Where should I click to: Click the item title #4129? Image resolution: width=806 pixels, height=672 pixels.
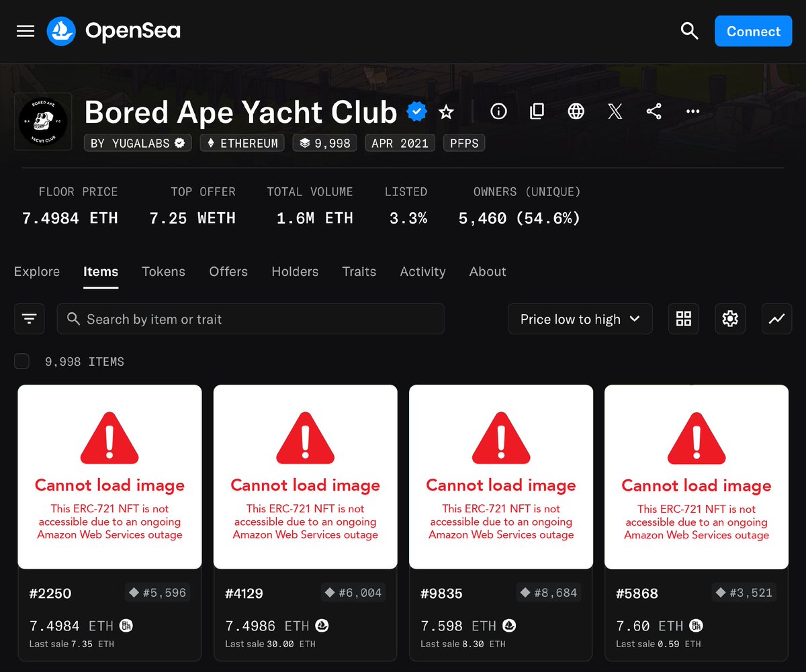click(x=244, y=593)
